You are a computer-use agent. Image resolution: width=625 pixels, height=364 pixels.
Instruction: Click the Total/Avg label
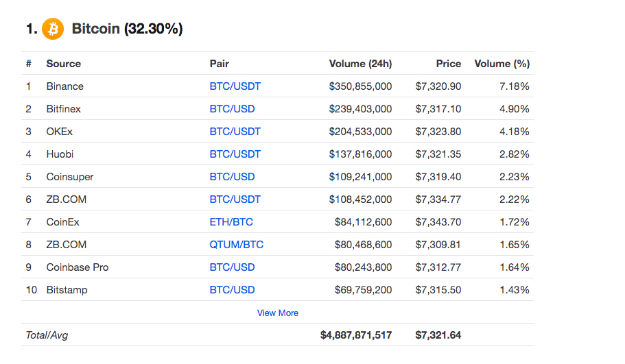point(47,335)
